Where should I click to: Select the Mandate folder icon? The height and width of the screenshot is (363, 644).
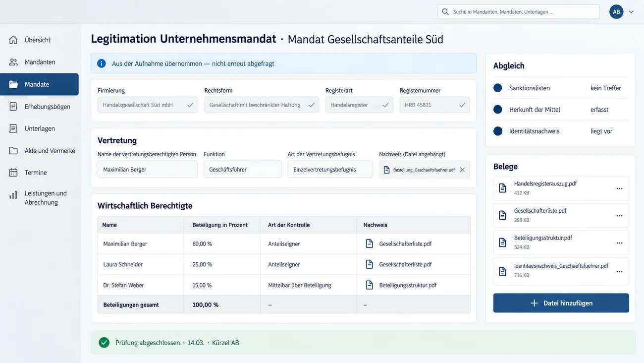(x=13, y=84)
